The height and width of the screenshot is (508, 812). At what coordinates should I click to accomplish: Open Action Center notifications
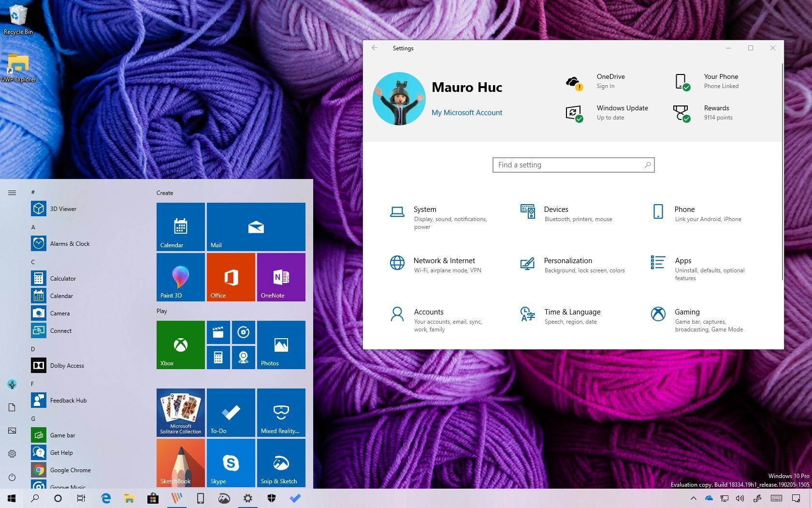(x=796, y=498)
